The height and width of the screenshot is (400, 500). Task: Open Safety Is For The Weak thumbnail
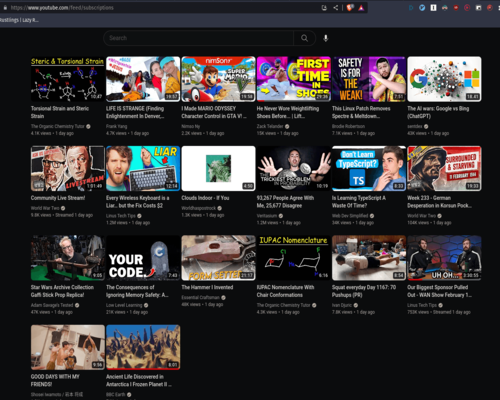(x=369, y=79)
